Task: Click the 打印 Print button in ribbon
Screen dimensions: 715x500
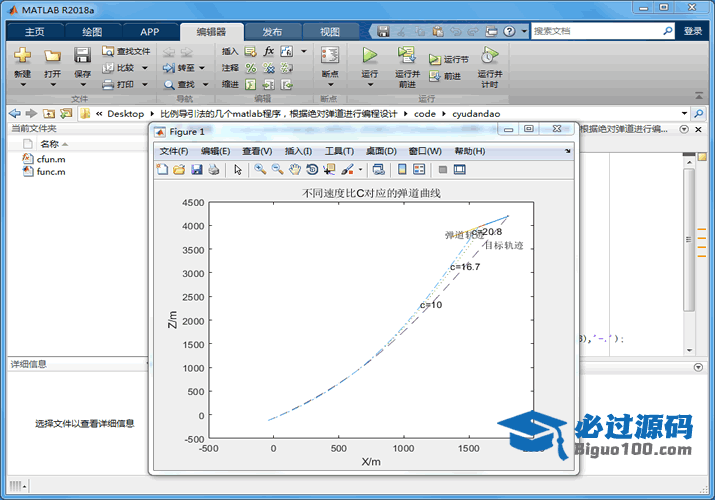Action: (119, 84)
